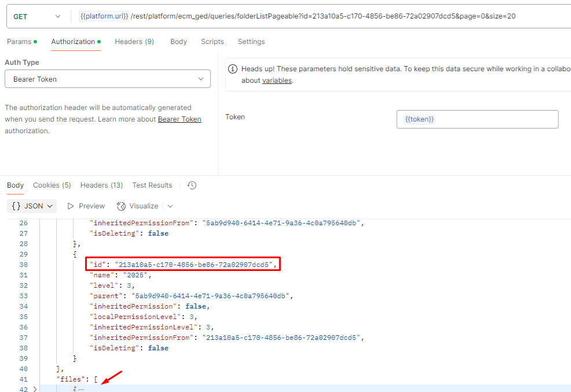This screenshot has height=392, width=571.
Task: Click the inheritedPermissionFrom value on line 37
Action: coord(281,338)
